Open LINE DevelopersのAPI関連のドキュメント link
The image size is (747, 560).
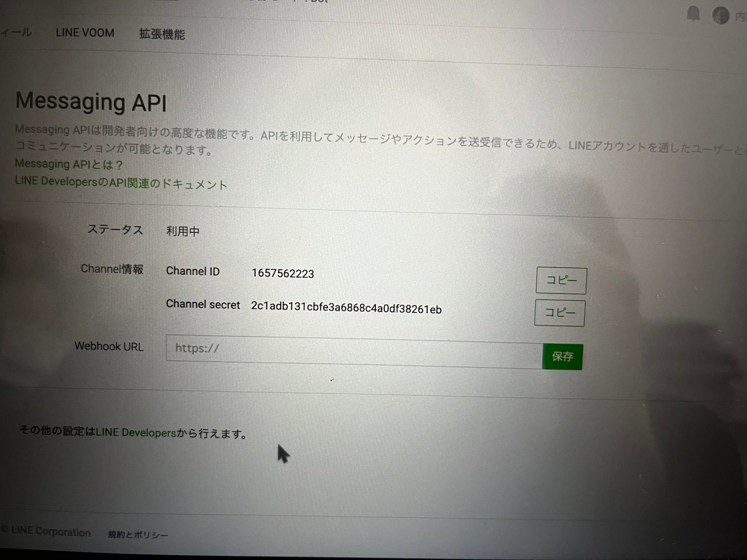pyautogui.click(x=121, y=183)
